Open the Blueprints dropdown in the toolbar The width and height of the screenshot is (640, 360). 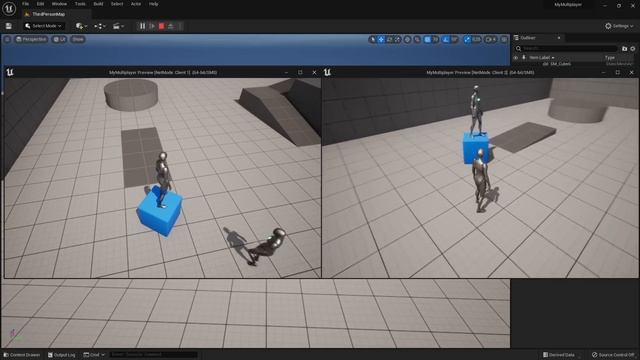(100, 26)
